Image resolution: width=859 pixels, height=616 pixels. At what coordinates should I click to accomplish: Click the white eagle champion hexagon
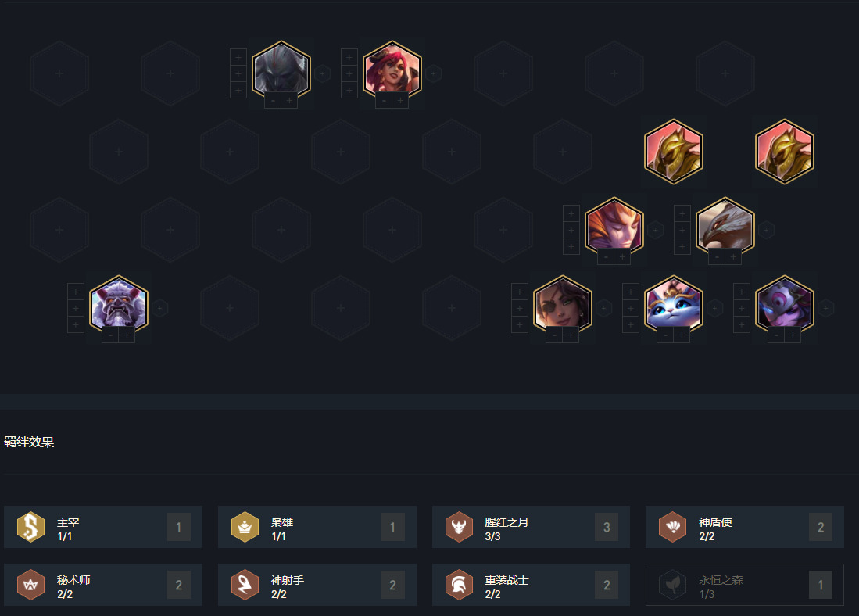pyautogui.click(x=725, y=227)
